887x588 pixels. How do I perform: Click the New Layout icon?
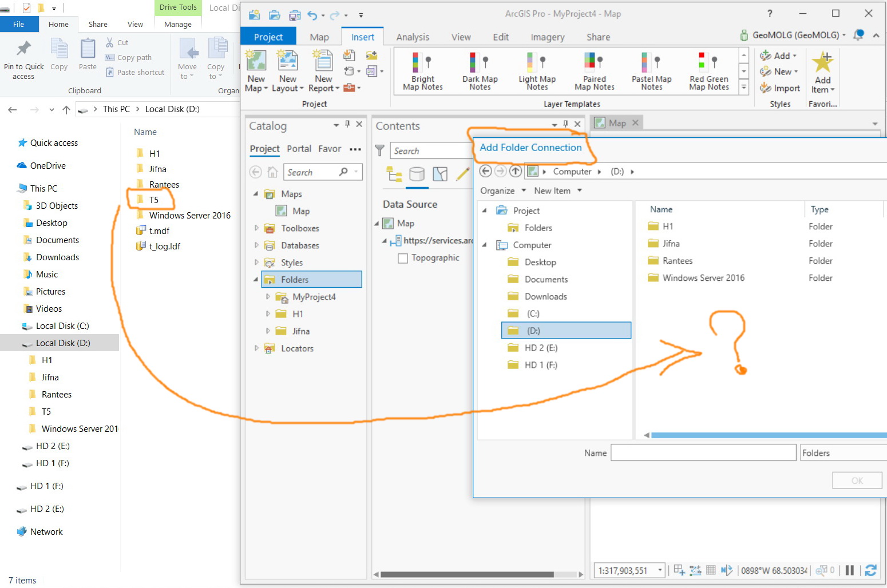(x=287, y=61)
